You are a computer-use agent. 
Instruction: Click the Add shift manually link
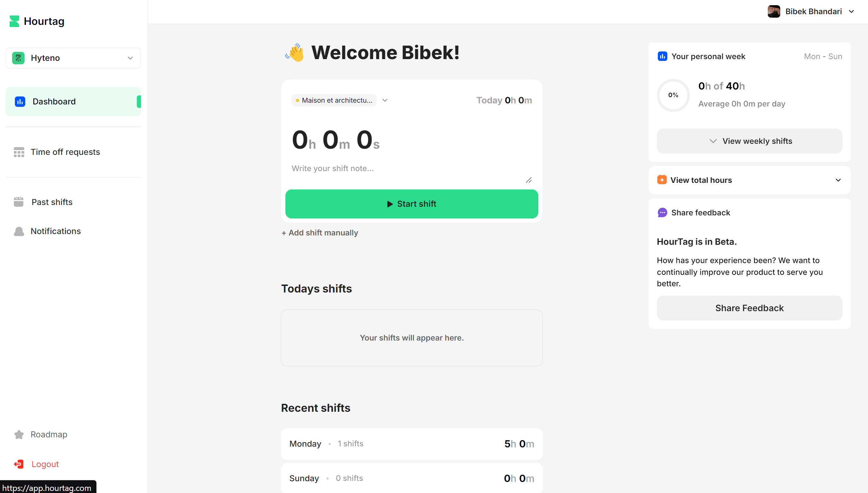click(x=320, y=233)
